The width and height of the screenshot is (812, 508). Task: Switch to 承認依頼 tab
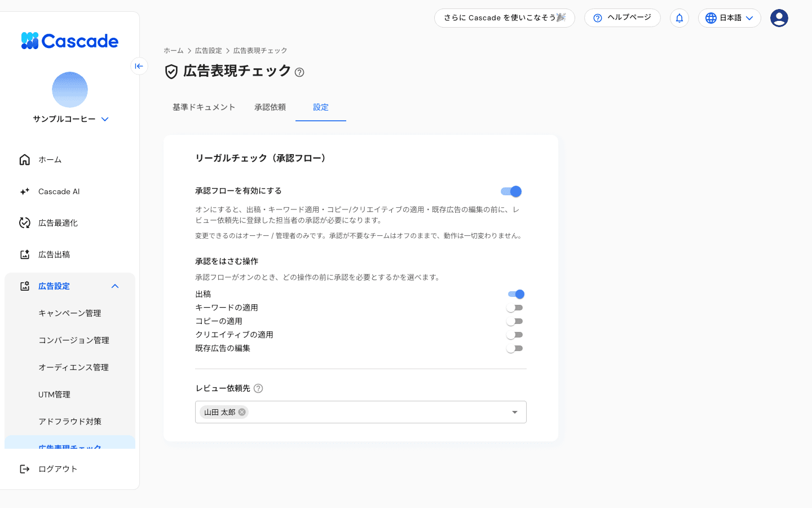pyautogui.click(x=270, y=107)
